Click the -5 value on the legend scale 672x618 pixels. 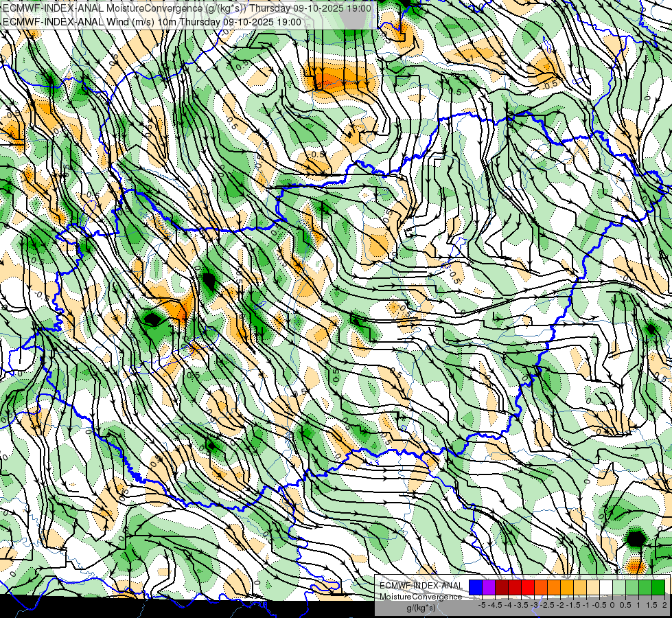(482, 605)
